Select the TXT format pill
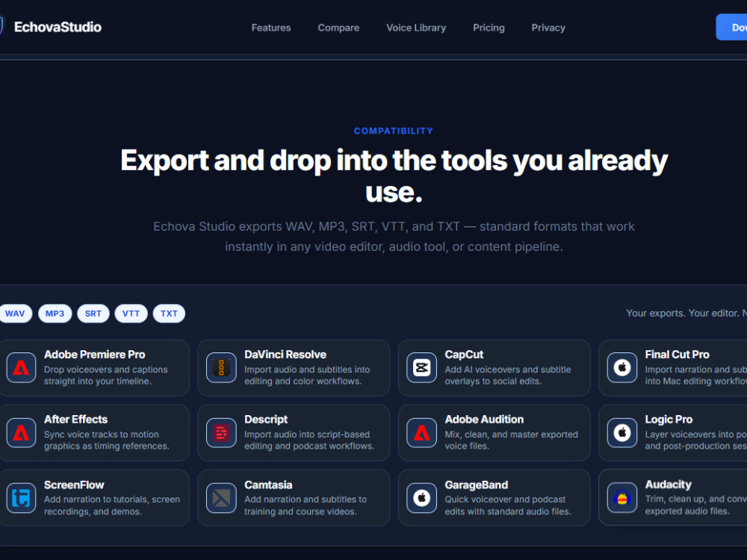This screenshot has width=747, height=560. pyautogui.click(x=169, y=314)
